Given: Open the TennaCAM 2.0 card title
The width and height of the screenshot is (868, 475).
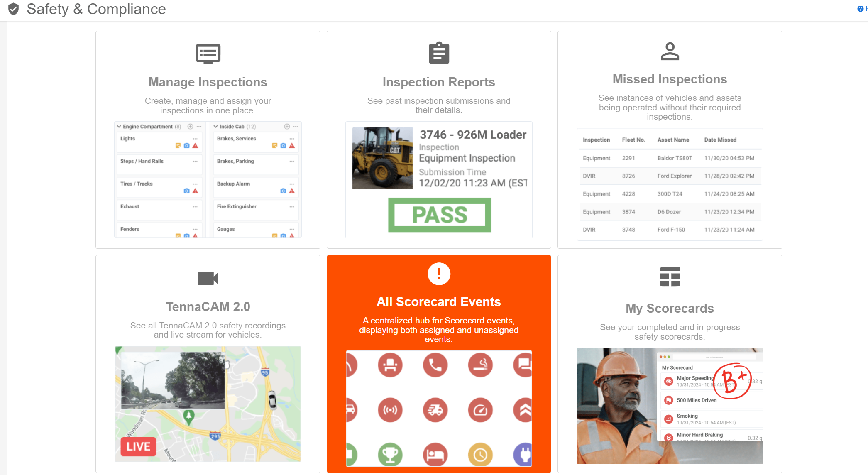Looking at the screenshot, I should [208, 307].
